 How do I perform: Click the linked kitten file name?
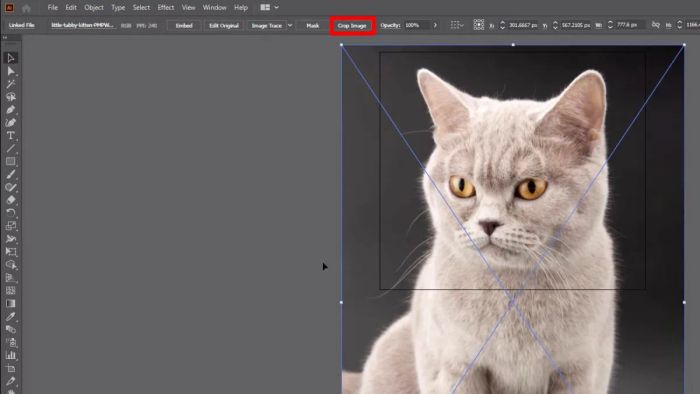coord(82,25)
